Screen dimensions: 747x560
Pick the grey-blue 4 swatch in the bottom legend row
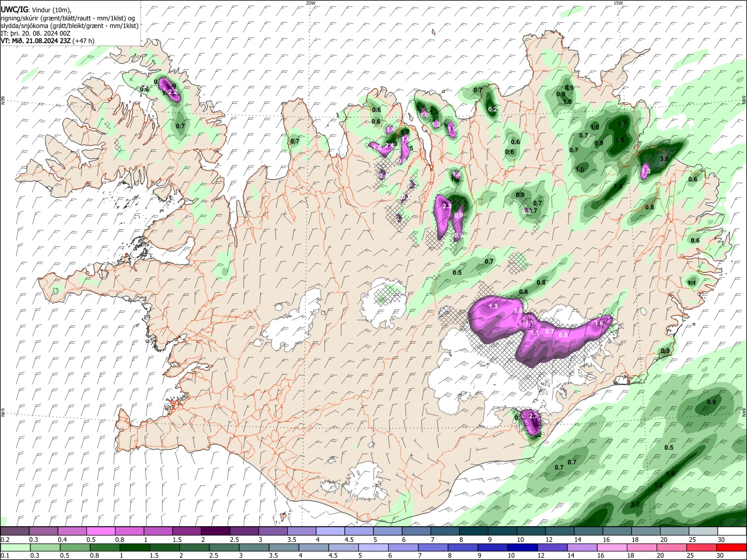click(314, 547)
